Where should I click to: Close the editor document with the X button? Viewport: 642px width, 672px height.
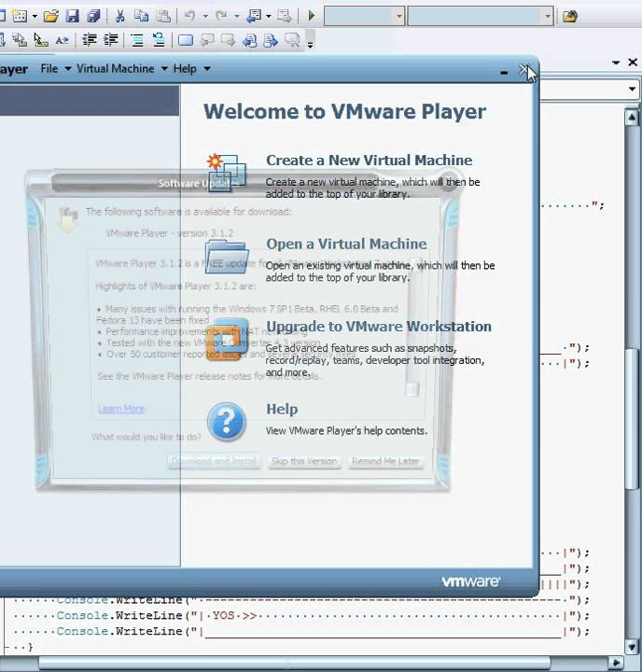tap(633, 63)
